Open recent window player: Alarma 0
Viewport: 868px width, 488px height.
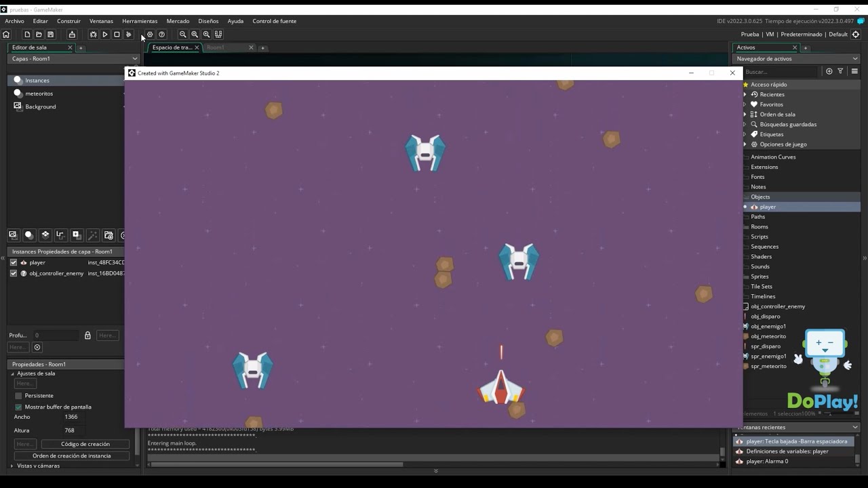point(767,462)
